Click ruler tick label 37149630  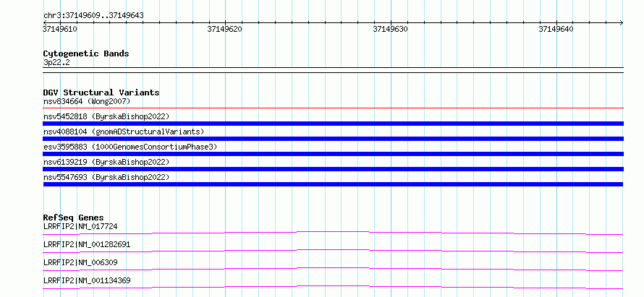click(390, 29)
